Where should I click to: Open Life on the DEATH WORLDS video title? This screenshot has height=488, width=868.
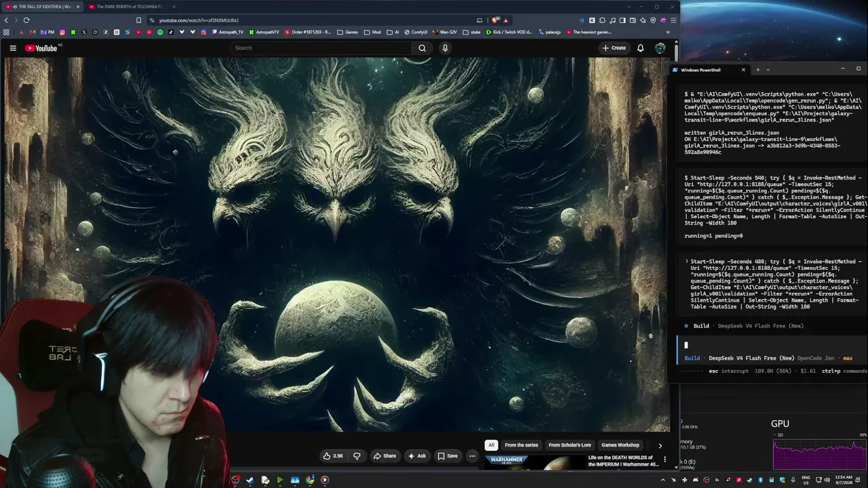click(623, 461)
